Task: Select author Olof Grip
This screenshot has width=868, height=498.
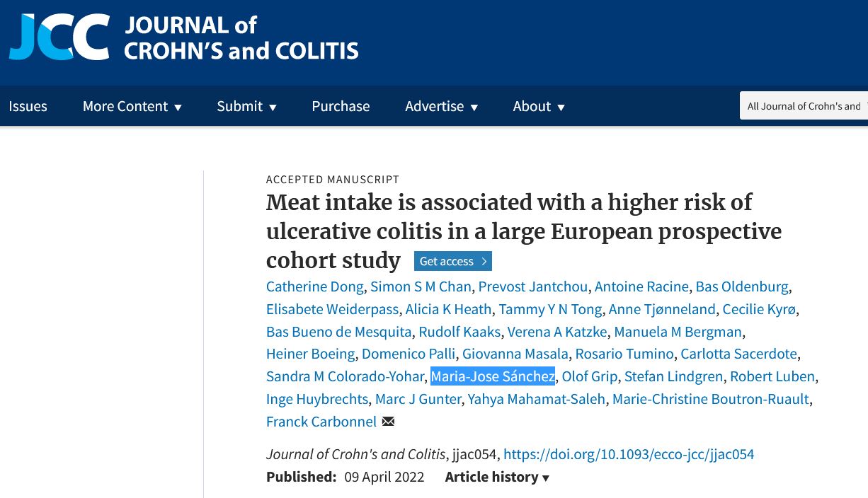Action: tap(590, 376)
